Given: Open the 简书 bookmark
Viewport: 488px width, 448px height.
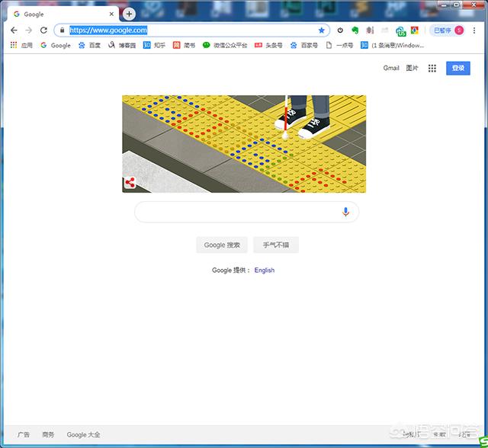Looking at the screenshot, I should pos(184,45).
